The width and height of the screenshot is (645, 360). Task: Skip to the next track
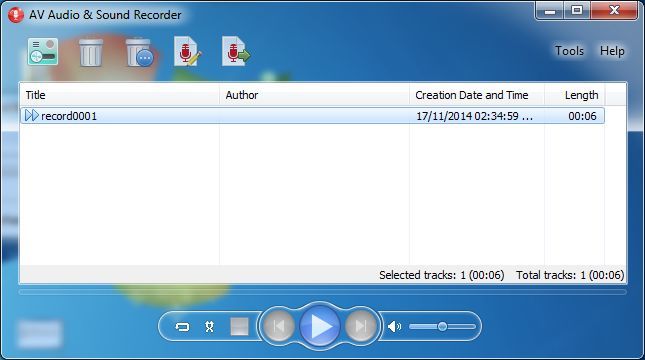point(361,326)
